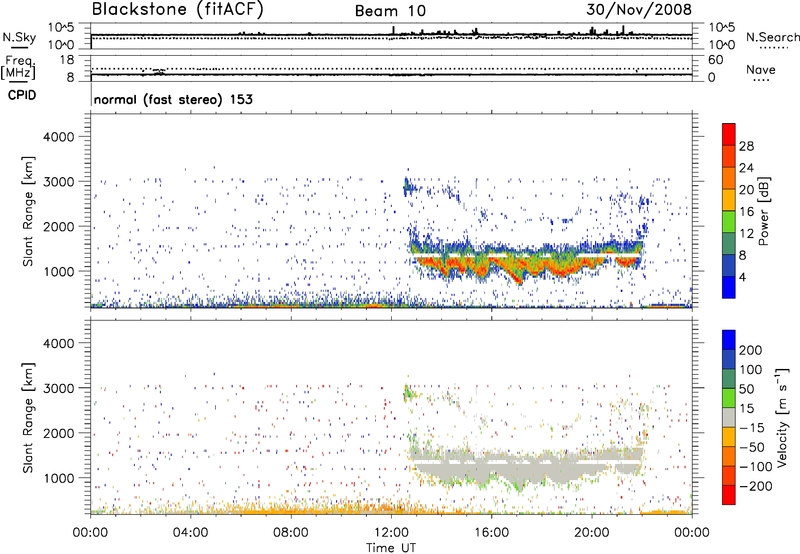This screenshot has height=554, width=800.
Task: Click the gray band of the velocity colorbar
Action: click(x=729, y=417)
